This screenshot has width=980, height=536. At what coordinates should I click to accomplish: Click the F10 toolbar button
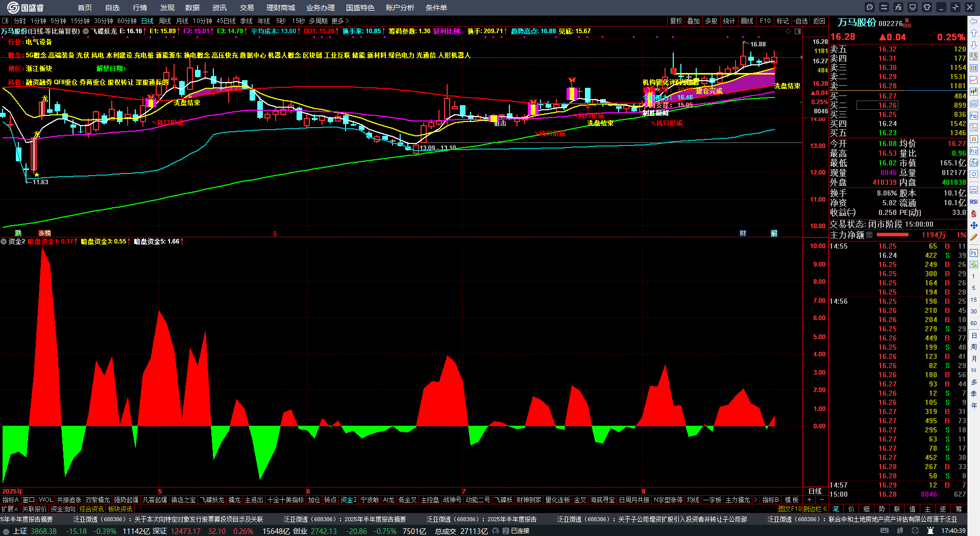tap(765, 21)
